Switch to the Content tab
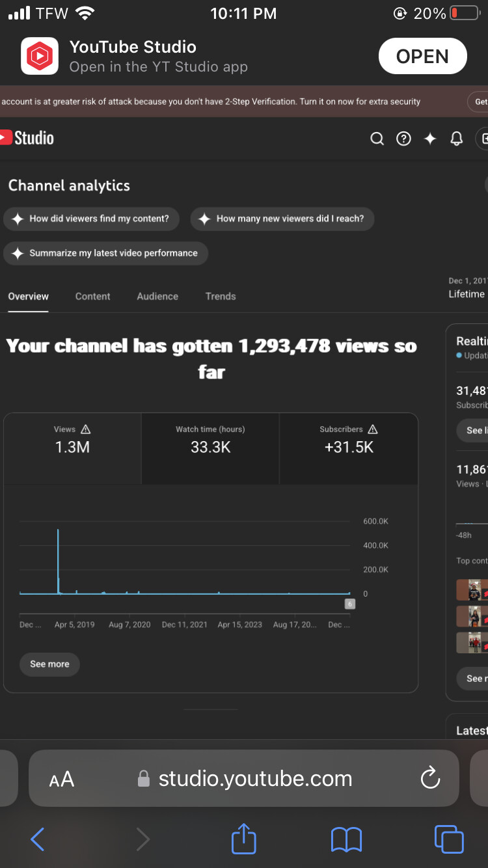The height and width of the screenshot is (868, 488). click(x=93, y=296)
